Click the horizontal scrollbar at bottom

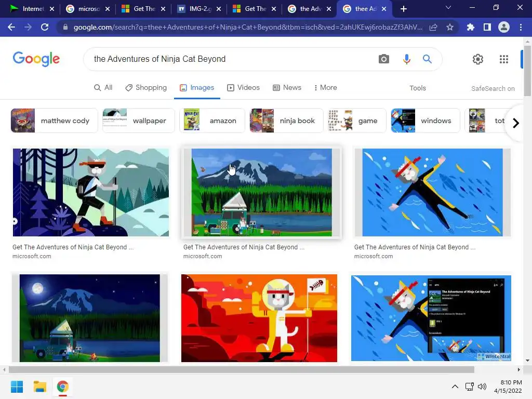[241, 369]
